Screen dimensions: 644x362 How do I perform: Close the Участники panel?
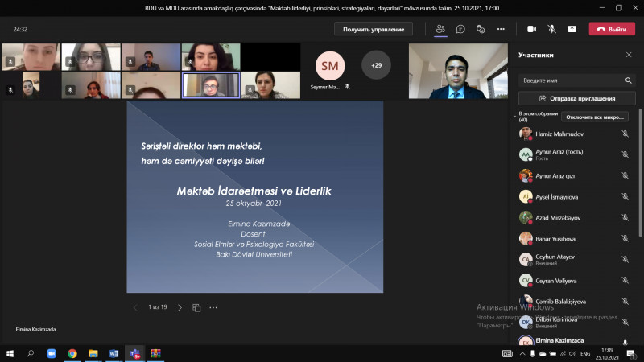click(629, 55)
